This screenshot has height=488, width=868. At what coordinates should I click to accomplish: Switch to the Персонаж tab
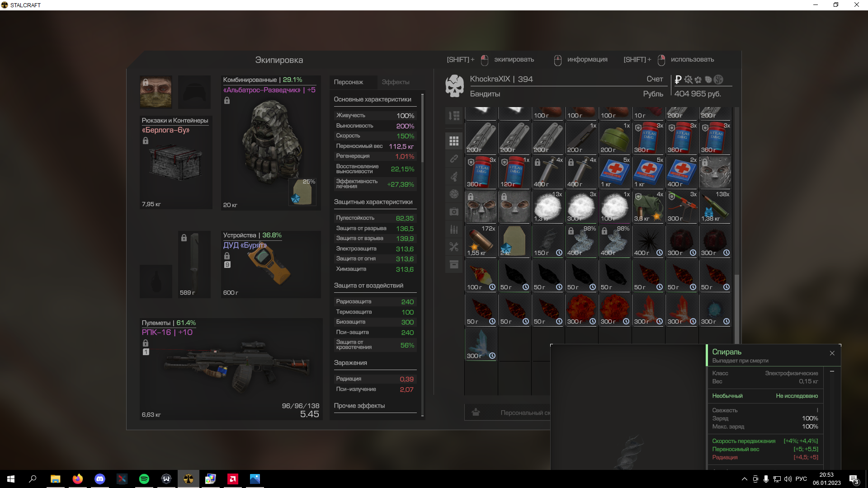click(349, 82)
